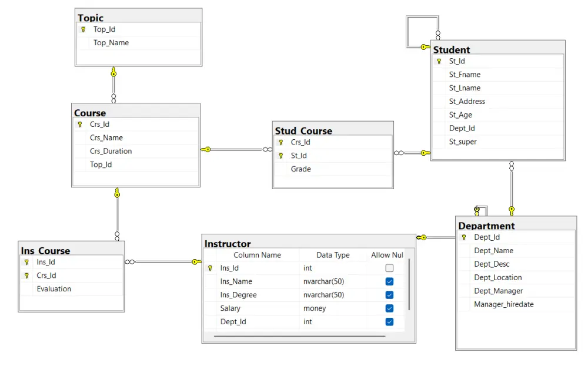Select the Dept_Manager column row

(x=516, y=291)
